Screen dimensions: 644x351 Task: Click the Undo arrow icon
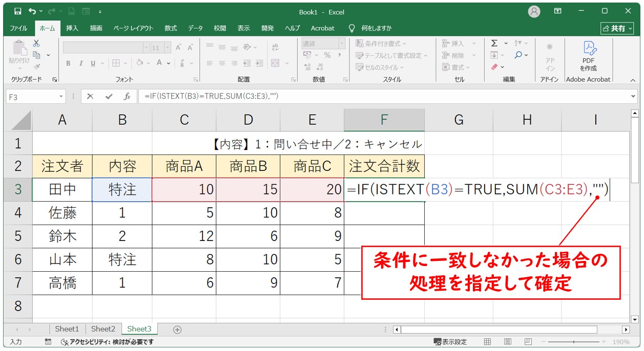(33, 11)
